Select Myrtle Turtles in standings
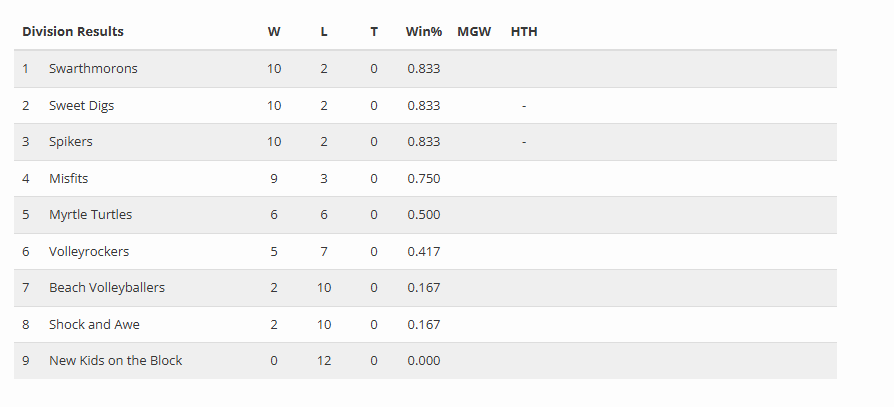 [90, 215]
